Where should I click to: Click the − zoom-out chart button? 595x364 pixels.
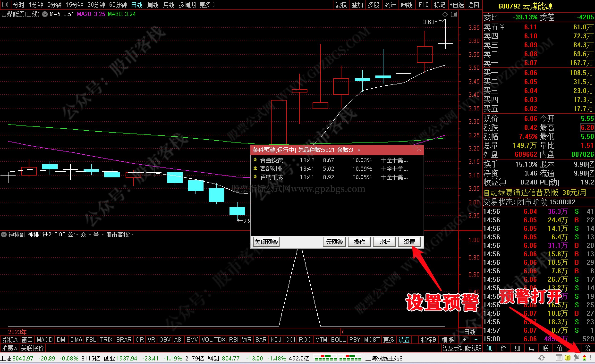[x=476, y=340]
